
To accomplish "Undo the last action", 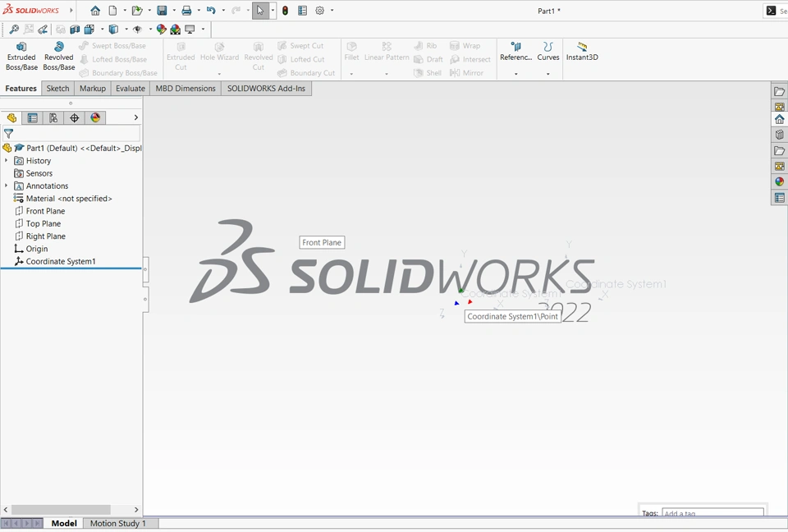I will tap(211, 11).
